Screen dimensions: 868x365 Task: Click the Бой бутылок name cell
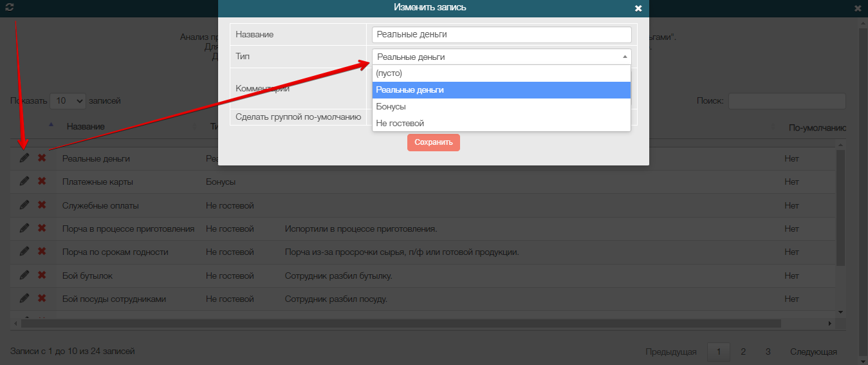point(88,276)
